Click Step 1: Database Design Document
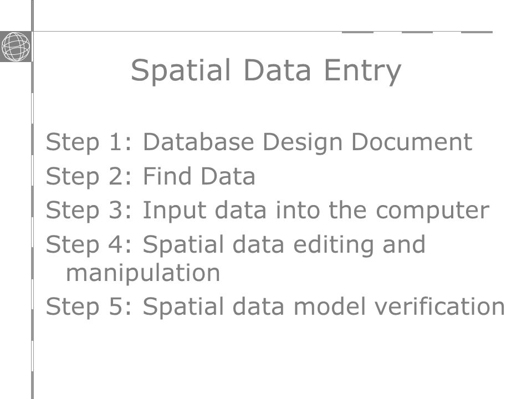Screen dimensions: 532x399 259,143
